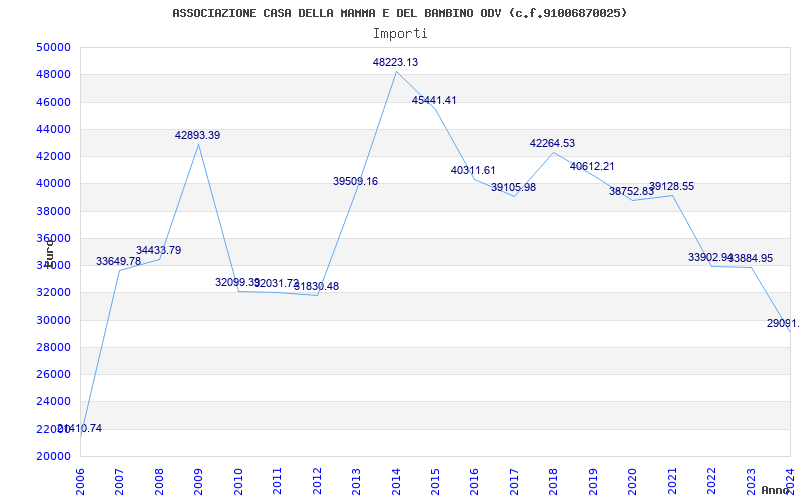The height and width of the screenshot is (500, 800).
Task: Click the 46000 y-axis value
Action: [53, 102]
